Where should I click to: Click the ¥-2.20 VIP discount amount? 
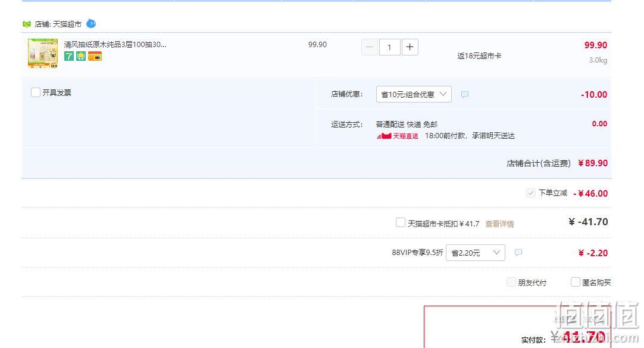(x=593, y=253)
